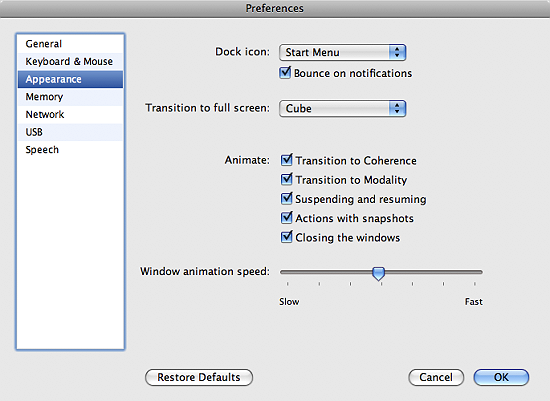
Task: Open the USB preferences section
Action: click(70, 132)
